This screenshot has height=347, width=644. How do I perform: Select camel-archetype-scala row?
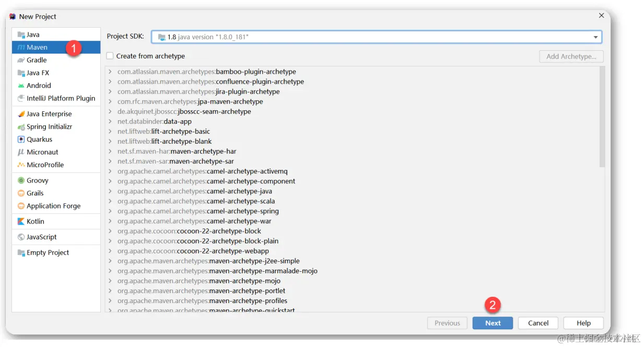(x=352, y=201)
